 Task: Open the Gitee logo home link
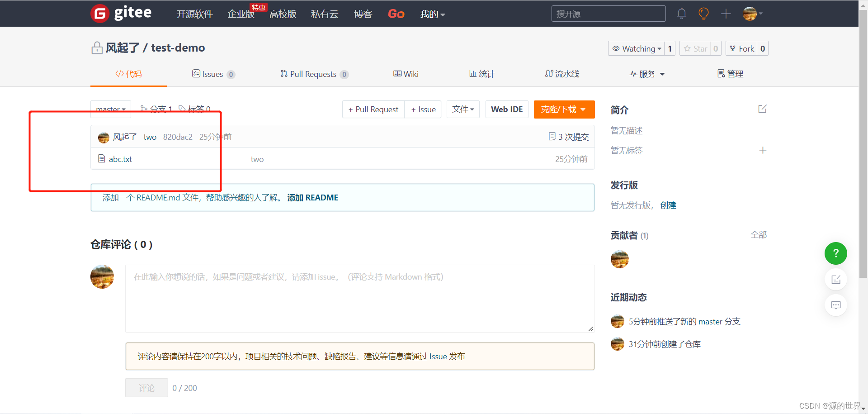pos(121,13)
